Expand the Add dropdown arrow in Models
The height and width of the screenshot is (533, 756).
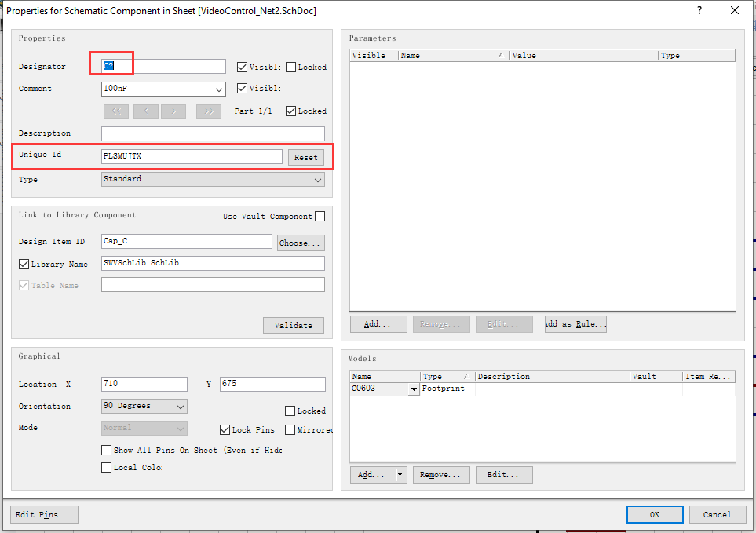click(x=399, y=474)
